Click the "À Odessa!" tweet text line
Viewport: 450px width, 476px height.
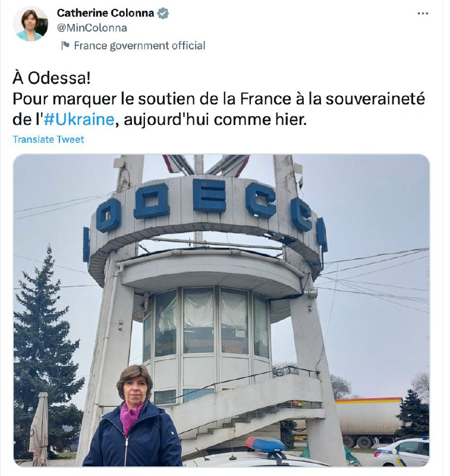pyautogui.click(x=52, y=79)
